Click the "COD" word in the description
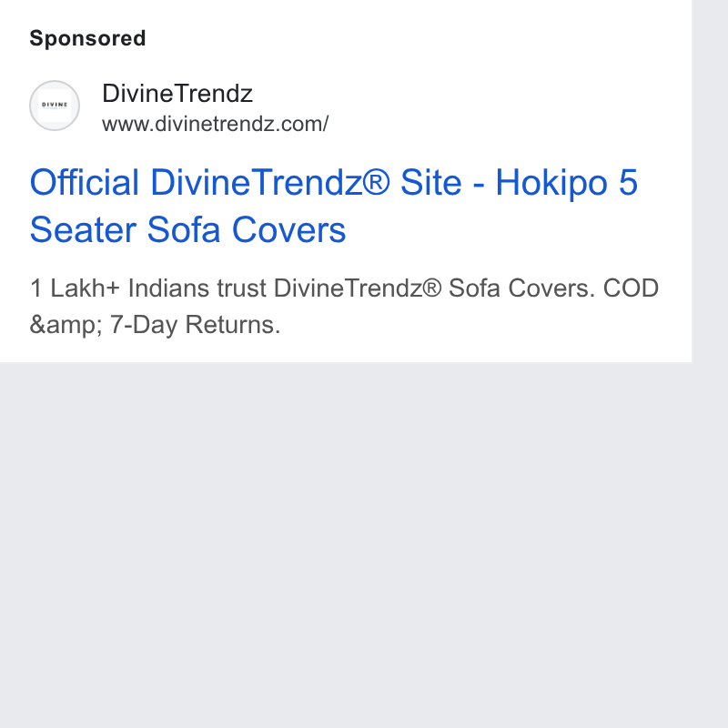The height and width of the screenshot is (728, 728). [631, 288]
